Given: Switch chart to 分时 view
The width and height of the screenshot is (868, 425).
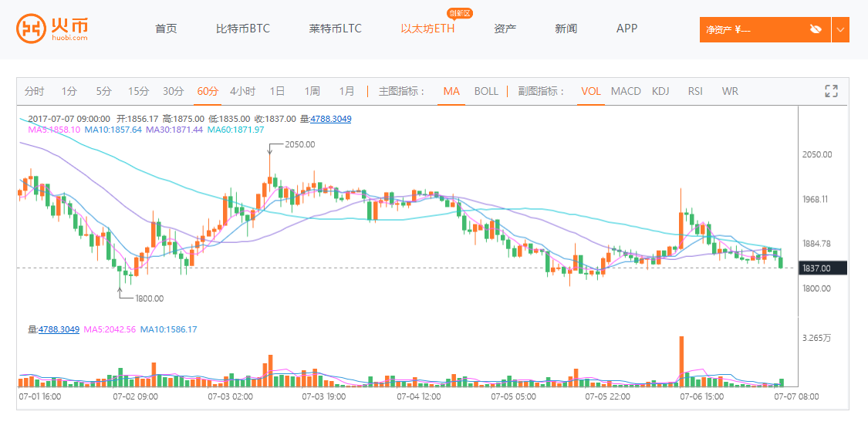Looking at the screenshot, I should click(x=35, y=91).
